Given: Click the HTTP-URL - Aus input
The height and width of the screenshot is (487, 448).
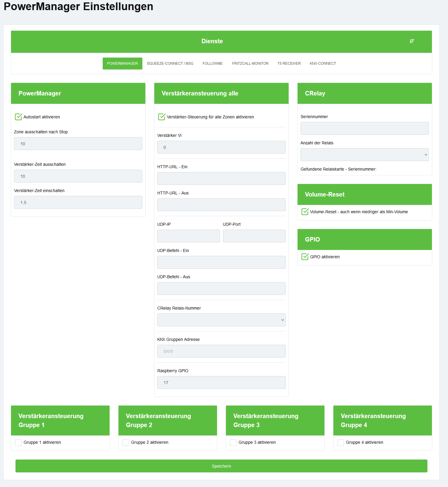Looking at the screenshot, I should [221, 205].
